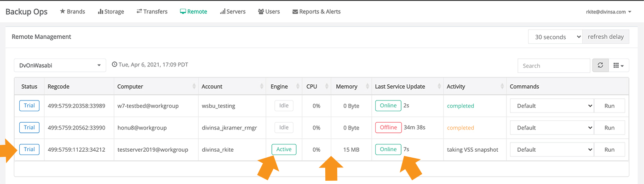Sort by Account column
The height and width of the screenshot is (184, 644).
click(x=232, y=86)
